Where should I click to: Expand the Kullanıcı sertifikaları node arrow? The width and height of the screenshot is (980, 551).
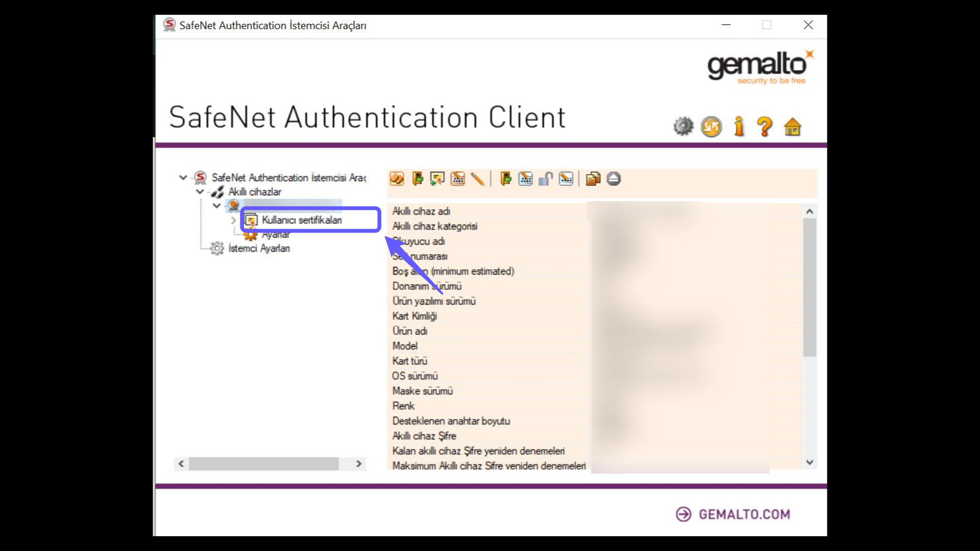tap(233, 220)
